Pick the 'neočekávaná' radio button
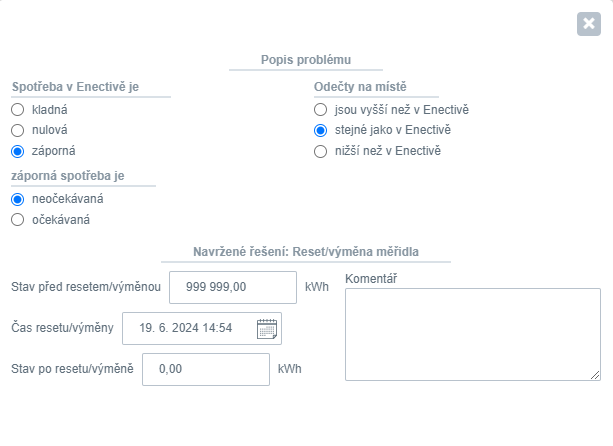 17,199
